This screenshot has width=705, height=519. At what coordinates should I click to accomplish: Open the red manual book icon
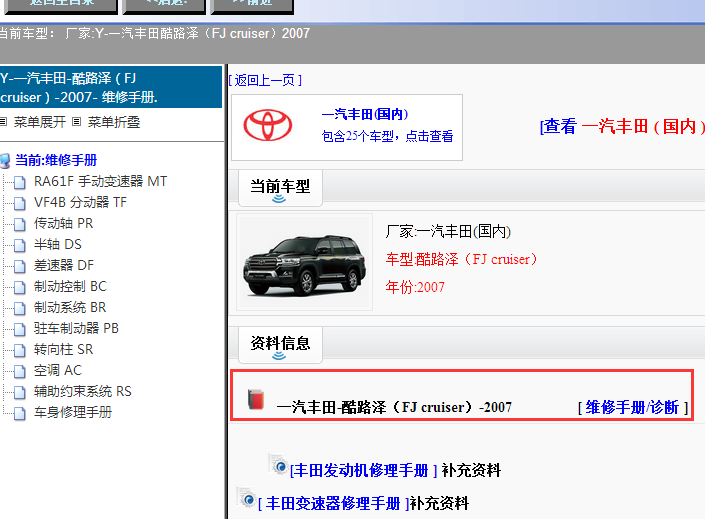(x=256, y=399)
